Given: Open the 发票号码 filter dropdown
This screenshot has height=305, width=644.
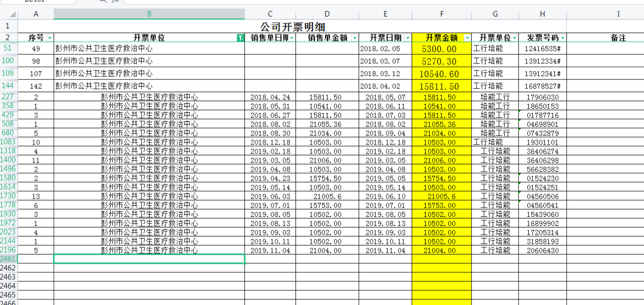Looking at the screenshot, I should pos(562,38).
